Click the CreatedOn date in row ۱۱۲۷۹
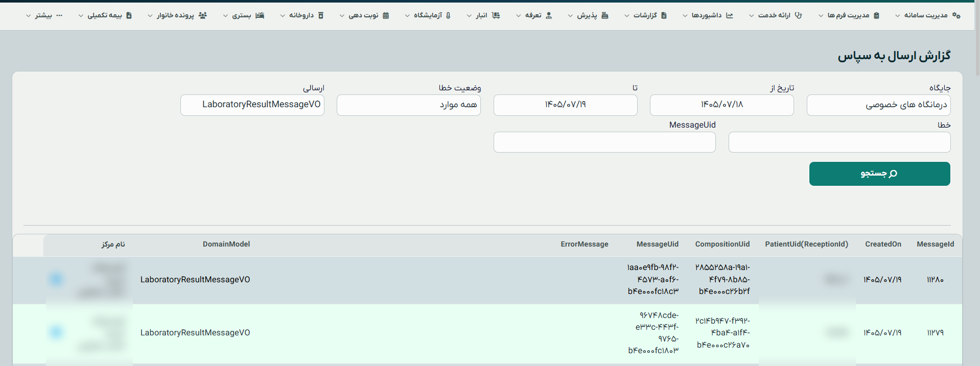980x366 pixels. 882,333
